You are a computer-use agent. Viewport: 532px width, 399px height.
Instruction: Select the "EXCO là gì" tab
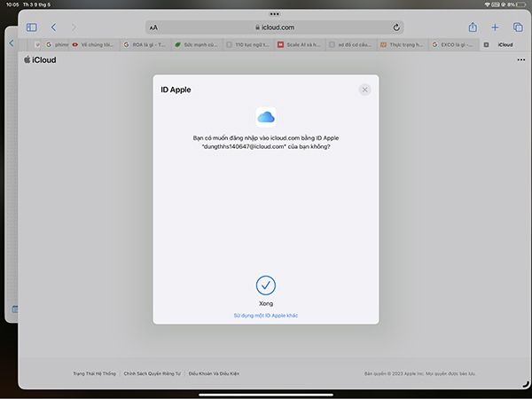click(x=453, y=43)
